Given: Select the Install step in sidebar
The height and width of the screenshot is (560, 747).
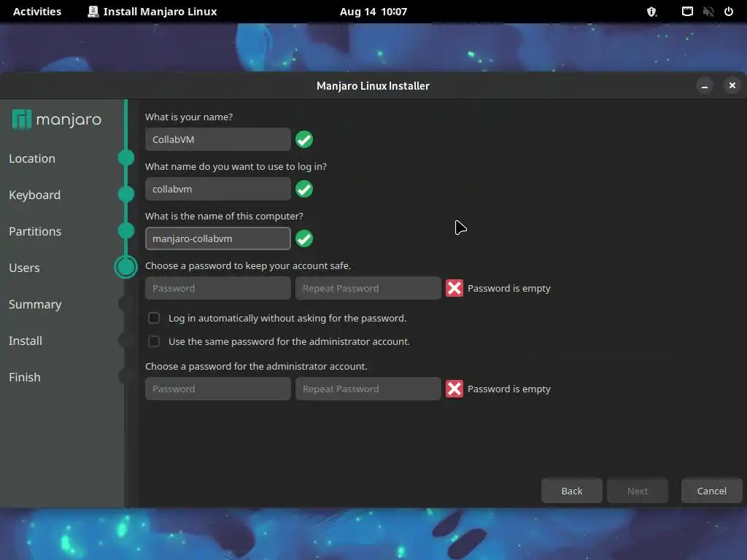Looking at the screenshot, I should click(x=26, y=341).
